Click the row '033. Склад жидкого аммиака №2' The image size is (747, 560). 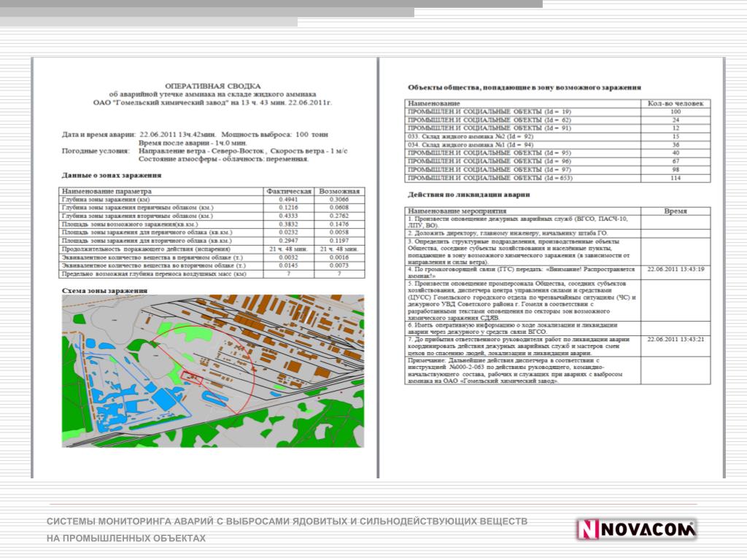[557, 136]
